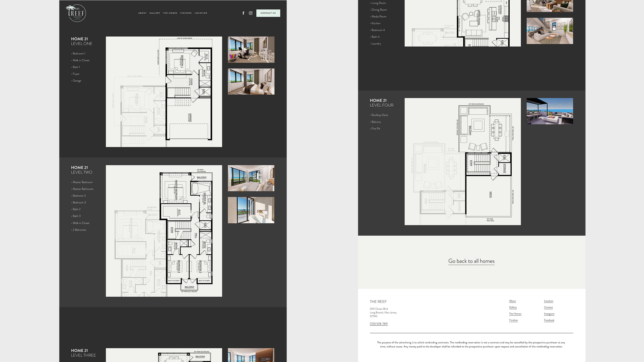The width and height of the screenshot is (644, 362).
Task: Click the Facebook icon in the header
Action: [243, 13]
